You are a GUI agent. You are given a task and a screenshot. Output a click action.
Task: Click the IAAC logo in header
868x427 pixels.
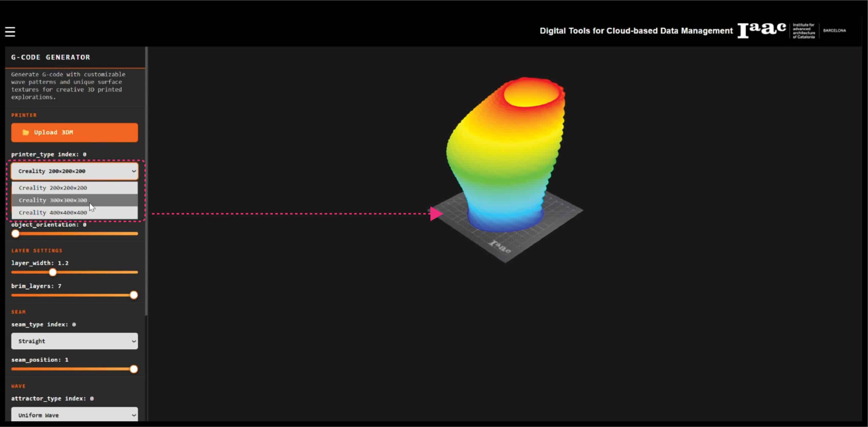pyautogui.click(x=762, y=31)
